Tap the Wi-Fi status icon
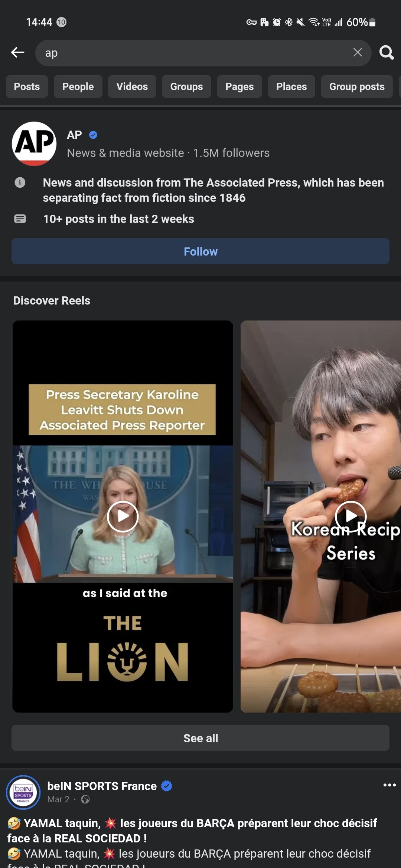 (314, 22)
